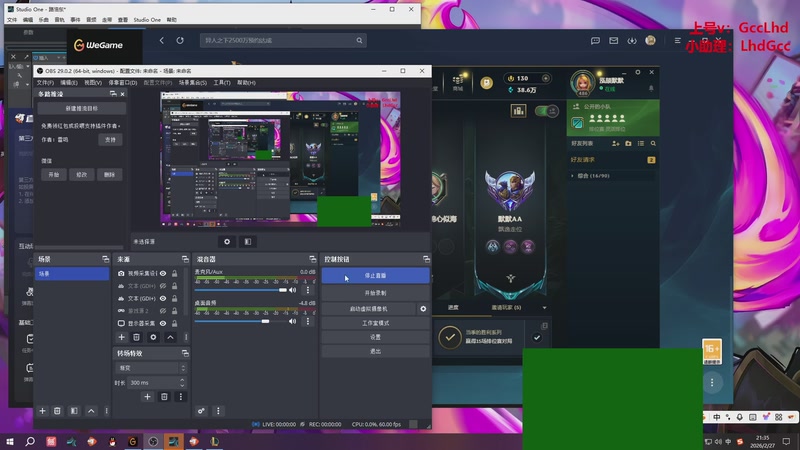Undock the OBS scenes panel
800x450 pixels.
click(x=105, y=259)
